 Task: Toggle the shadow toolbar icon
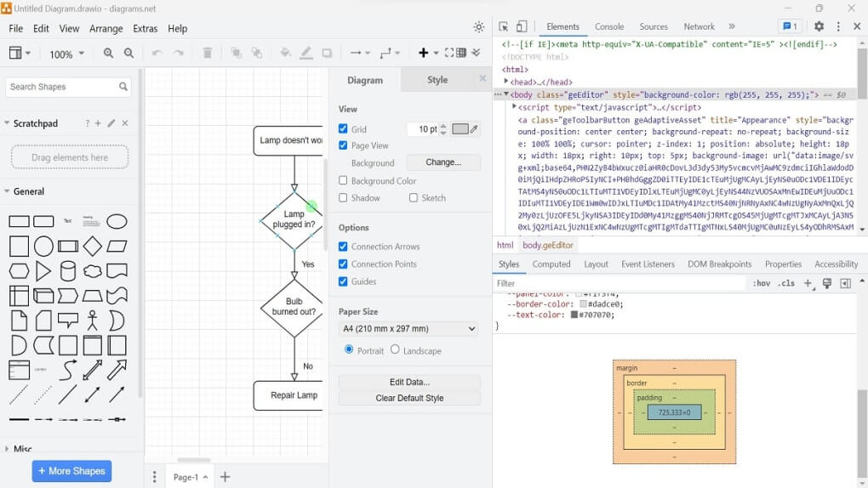point(327,54)
